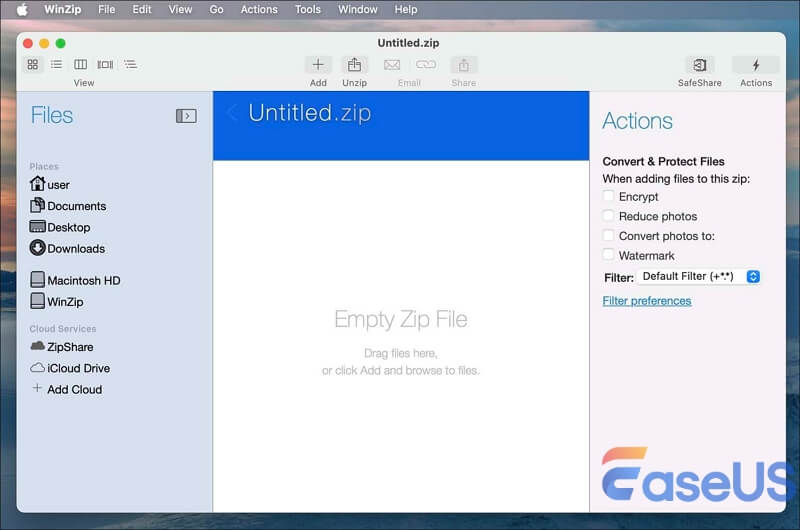Click the Untitled.zip archive heading
Screen dimensions: 800x530
(x=309, y=113)
